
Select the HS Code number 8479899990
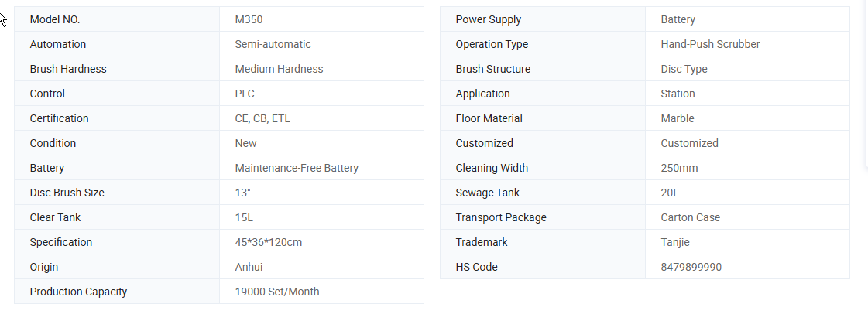coord(691,267)
